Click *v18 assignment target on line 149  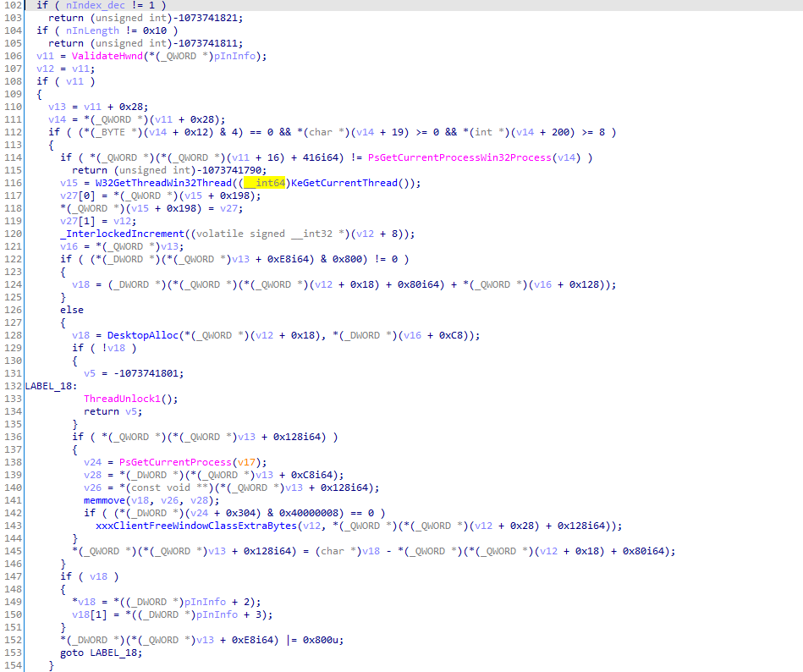pyautogui.click(x=84, y=602)
